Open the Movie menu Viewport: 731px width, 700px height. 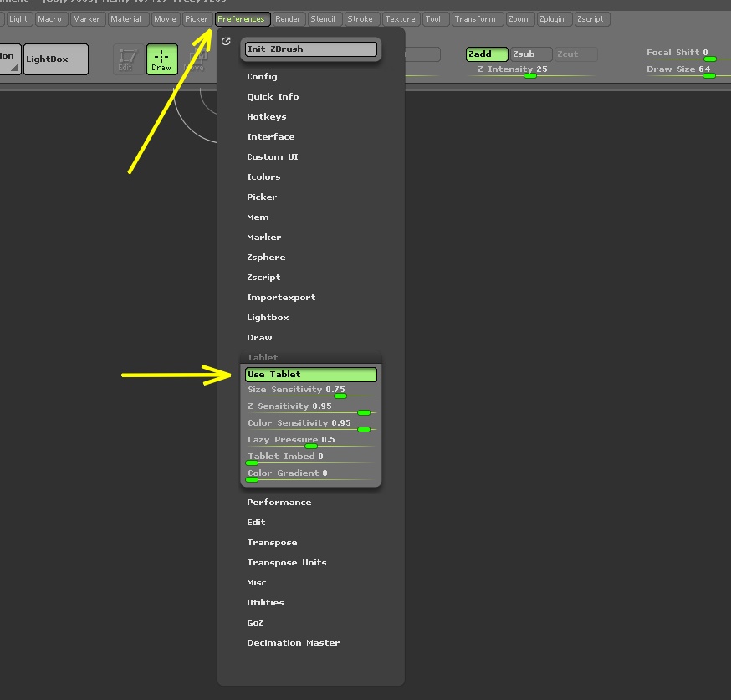click(x=165, y=19)
